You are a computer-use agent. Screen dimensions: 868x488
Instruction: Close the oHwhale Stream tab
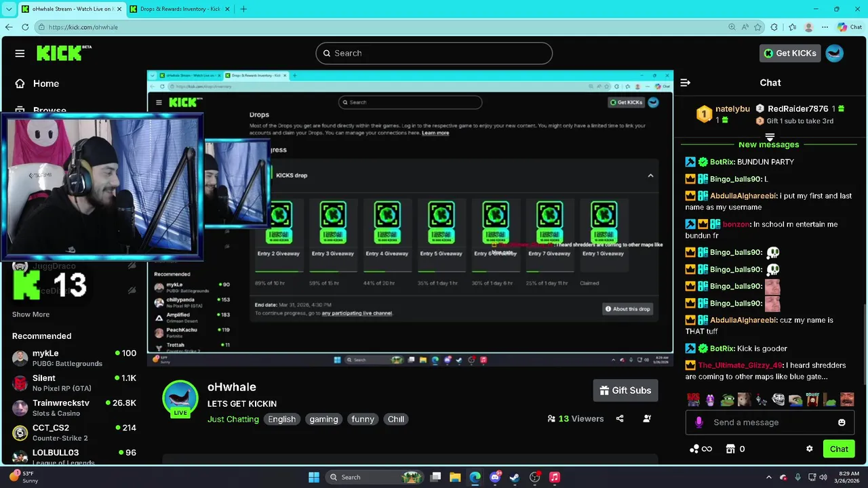pyautogui.click(x=119, y=9)
